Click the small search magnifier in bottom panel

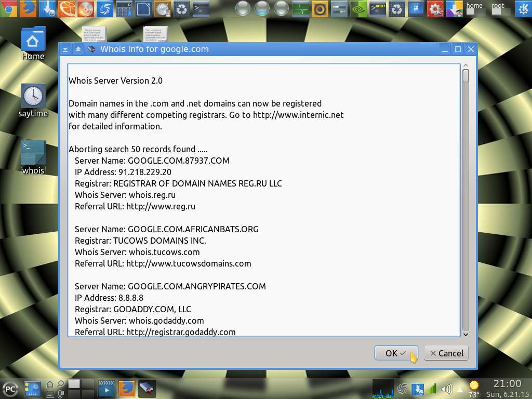60,384
